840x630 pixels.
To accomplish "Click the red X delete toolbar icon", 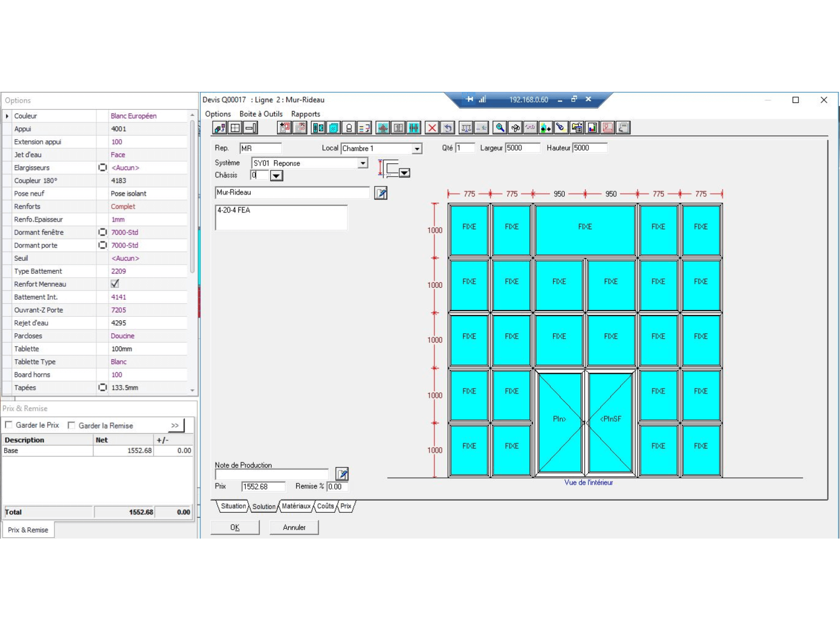I will (432, 128).
